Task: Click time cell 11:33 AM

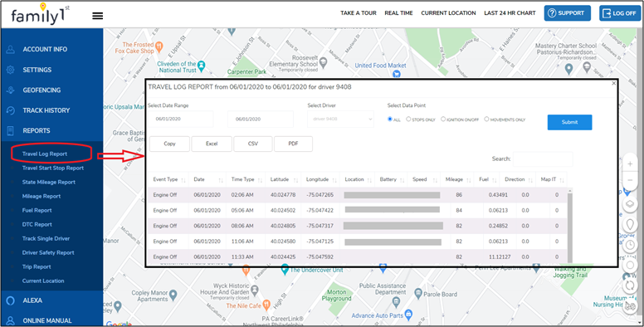Action: tap(242, 256)
